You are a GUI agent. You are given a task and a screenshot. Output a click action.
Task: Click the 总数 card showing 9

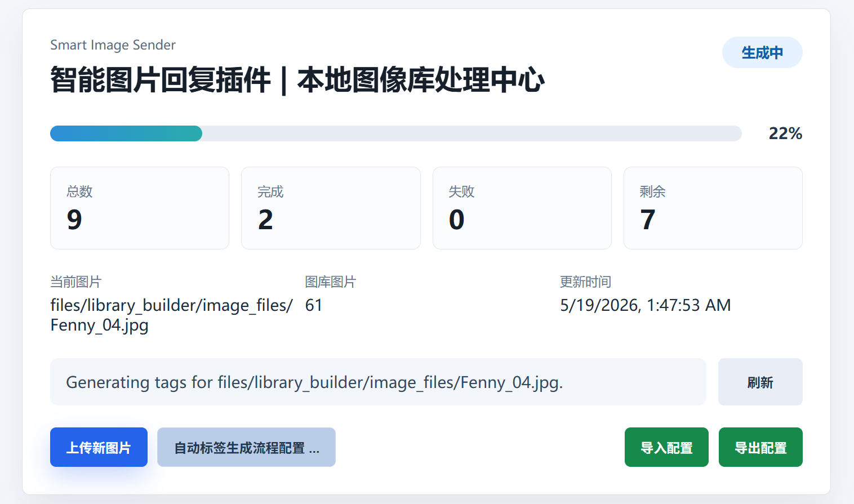(x=140, y=208)
